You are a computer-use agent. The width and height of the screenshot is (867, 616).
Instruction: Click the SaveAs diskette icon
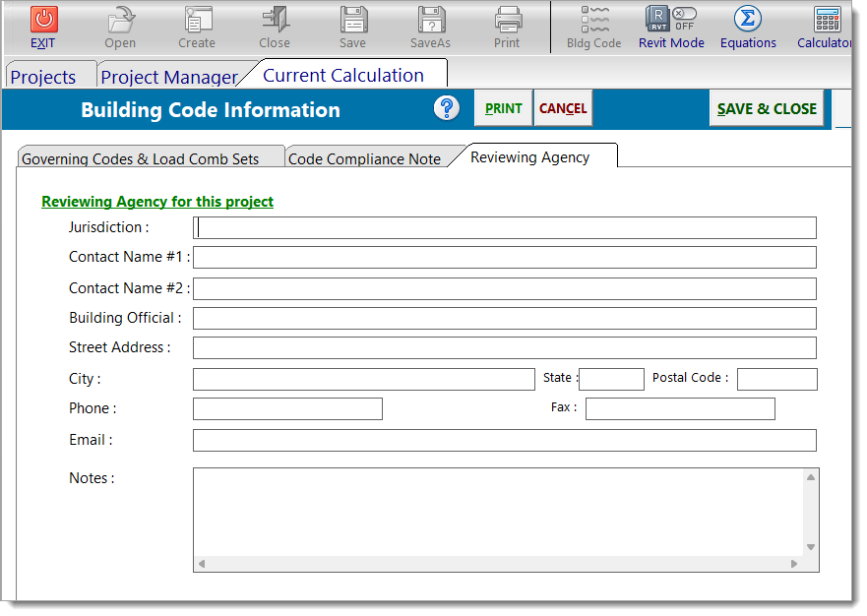tap(430, 27)
